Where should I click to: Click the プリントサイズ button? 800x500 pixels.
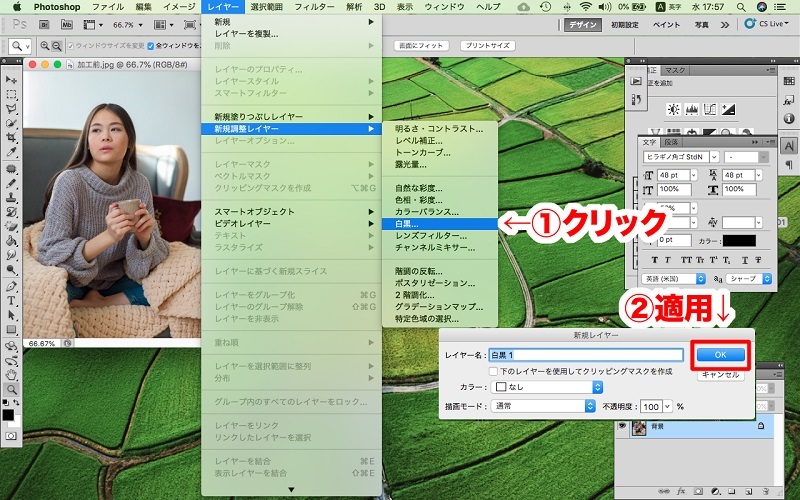coord(487,45)
